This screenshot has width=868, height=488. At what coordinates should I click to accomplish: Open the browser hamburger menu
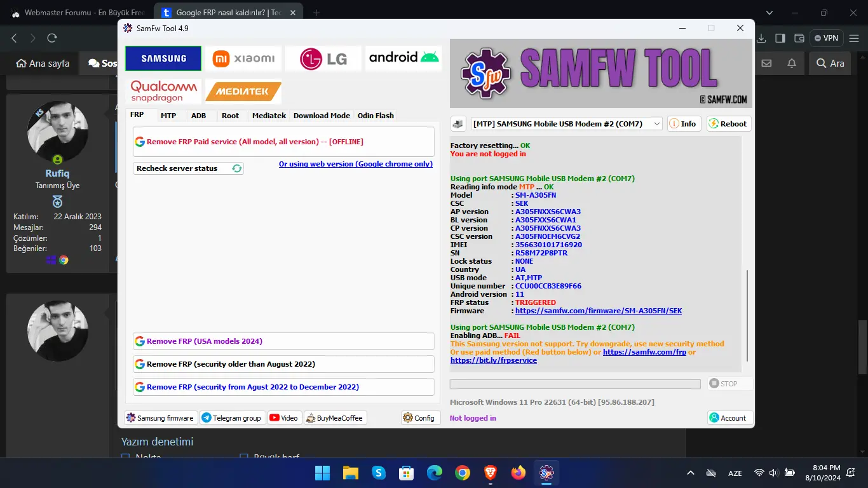click(854, 38)
